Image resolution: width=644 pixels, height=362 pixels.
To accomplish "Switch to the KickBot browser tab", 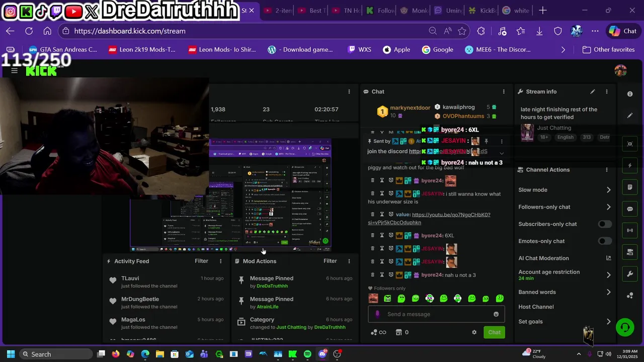I will 482,11.
